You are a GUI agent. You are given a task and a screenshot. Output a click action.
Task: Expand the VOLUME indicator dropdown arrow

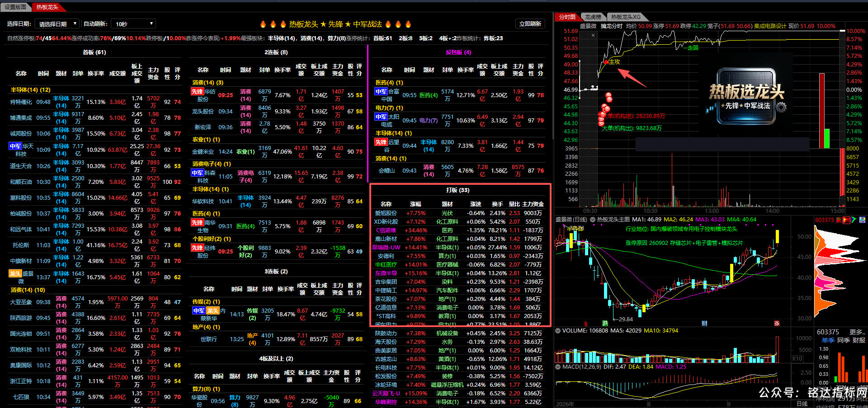pos(558,331)
